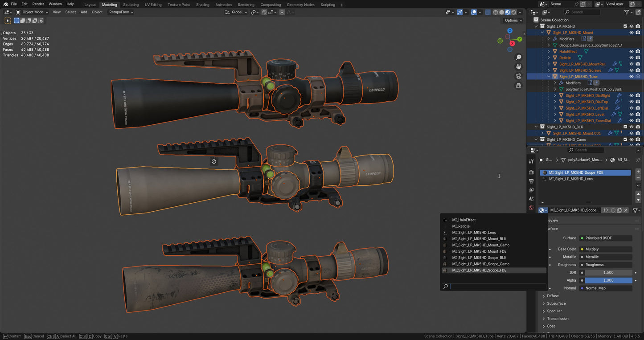
Task: Unlink material with X icon
Action: 626,210
